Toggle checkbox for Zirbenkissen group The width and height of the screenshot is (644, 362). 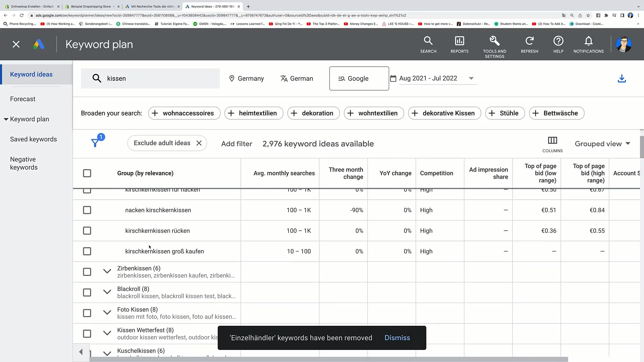pyautogui.click(x=87, y=271)
